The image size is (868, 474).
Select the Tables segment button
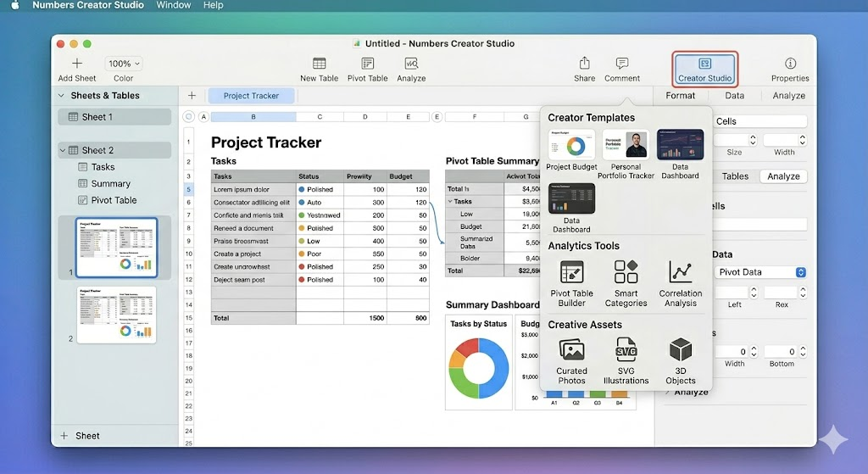[x=735, y=176]
